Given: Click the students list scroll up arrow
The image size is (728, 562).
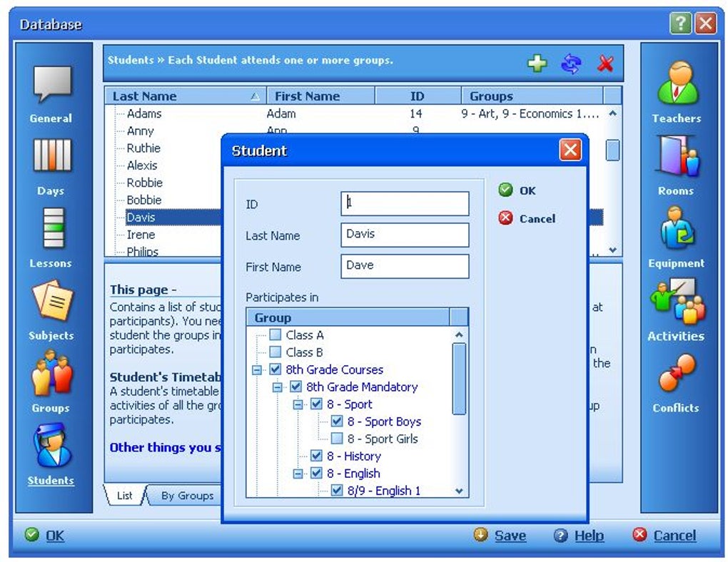Looking at the screenshot, I should 613,113.
